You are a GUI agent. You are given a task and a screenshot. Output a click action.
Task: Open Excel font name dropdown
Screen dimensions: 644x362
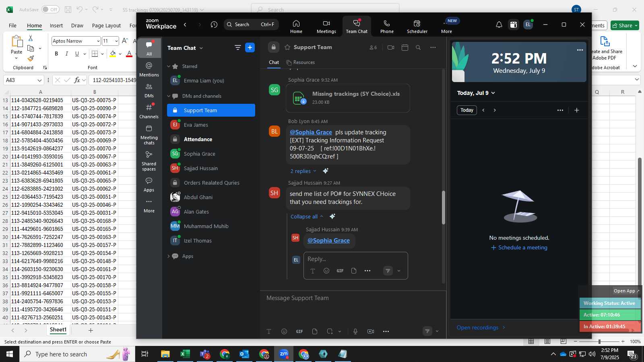click(x=98, y=41)
